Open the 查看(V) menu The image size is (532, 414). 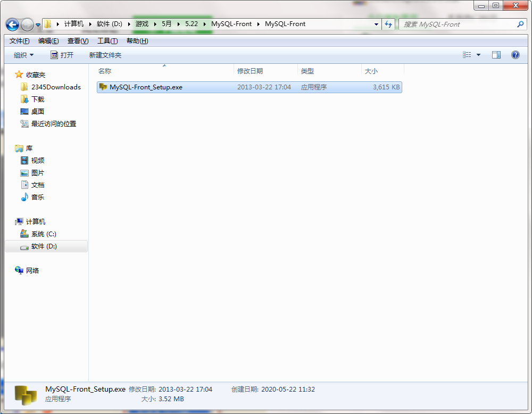78,41
